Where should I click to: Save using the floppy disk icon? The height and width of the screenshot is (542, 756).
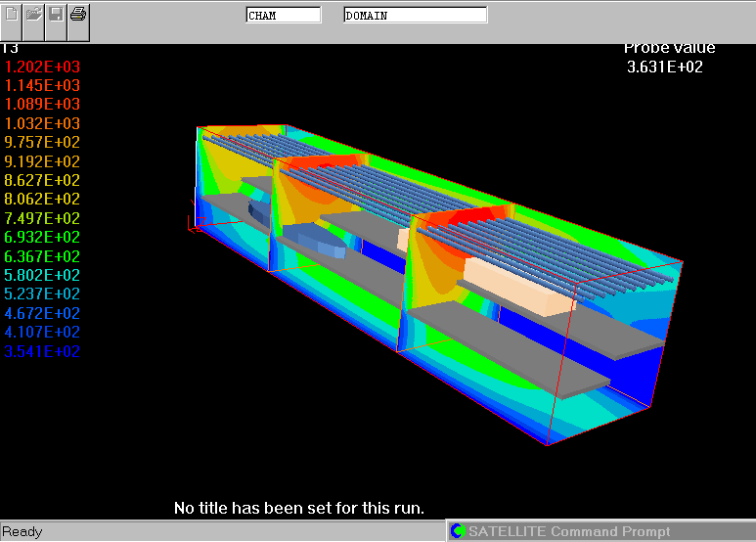click(x=57, y=15)
